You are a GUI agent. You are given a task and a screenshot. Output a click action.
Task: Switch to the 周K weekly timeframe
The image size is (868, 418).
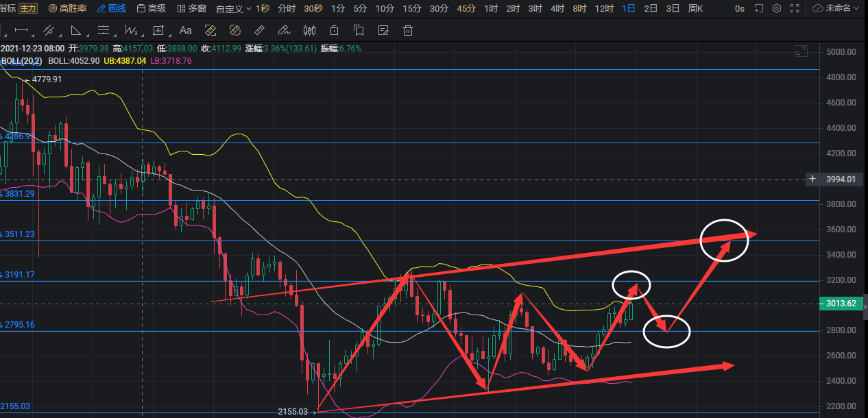[x=695, y=9]
